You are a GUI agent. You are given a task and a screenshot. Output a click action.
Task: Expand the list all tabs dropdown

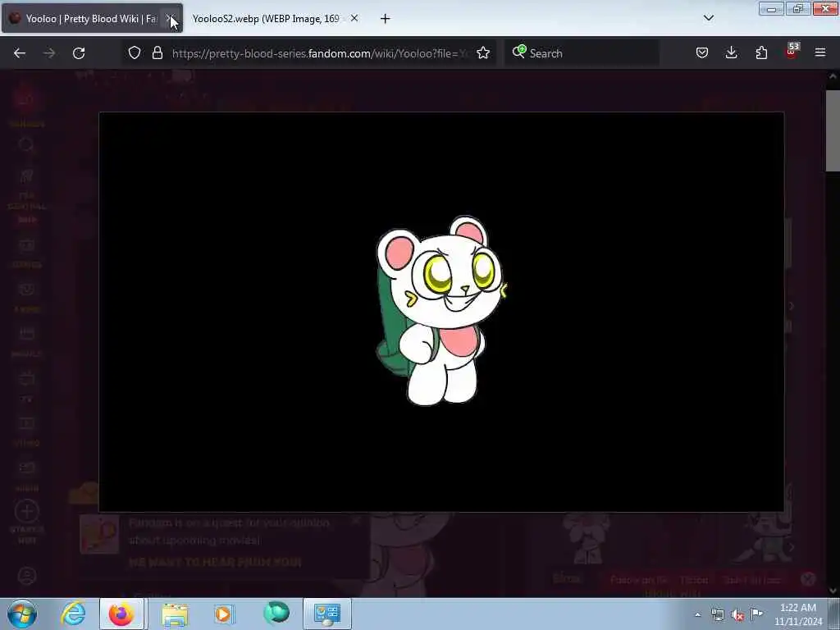709,18
